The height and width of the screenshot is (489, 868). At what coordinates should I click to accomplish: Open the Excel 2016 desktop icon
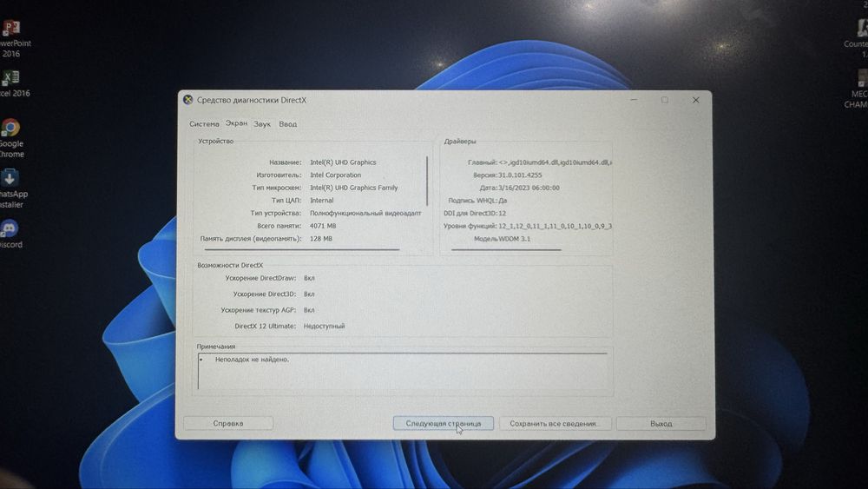coord(11,84)
